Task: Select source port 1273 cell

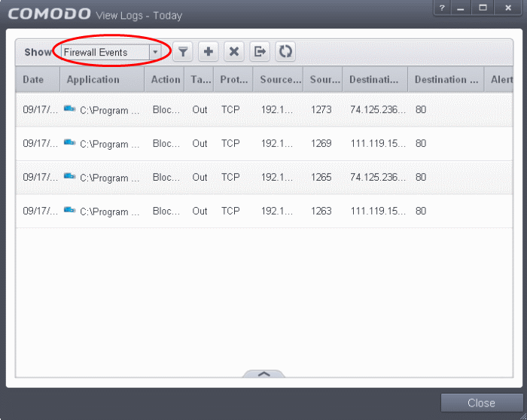Action: (x=321, y=110)
